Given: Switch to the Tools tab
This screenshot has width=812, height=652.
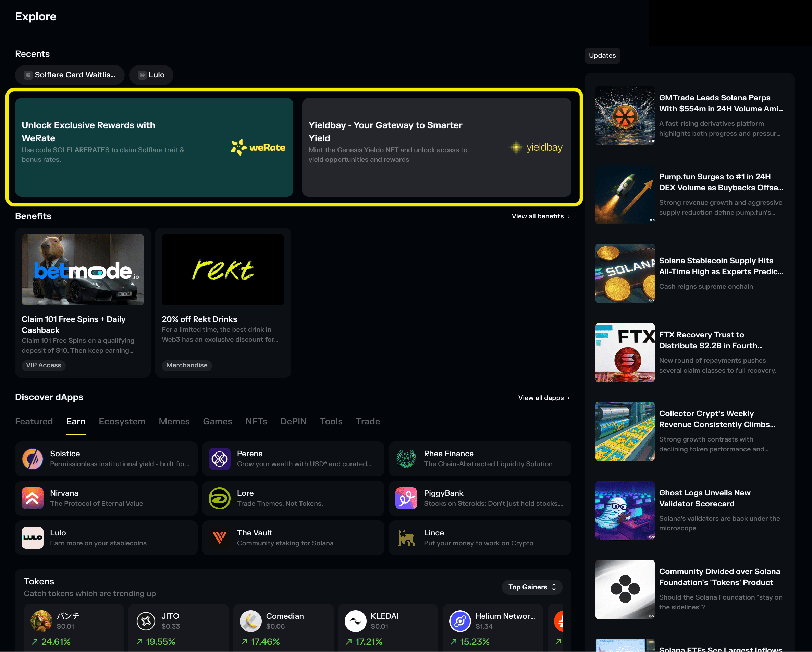Looking at the screenshot, I should click(331, 421).
